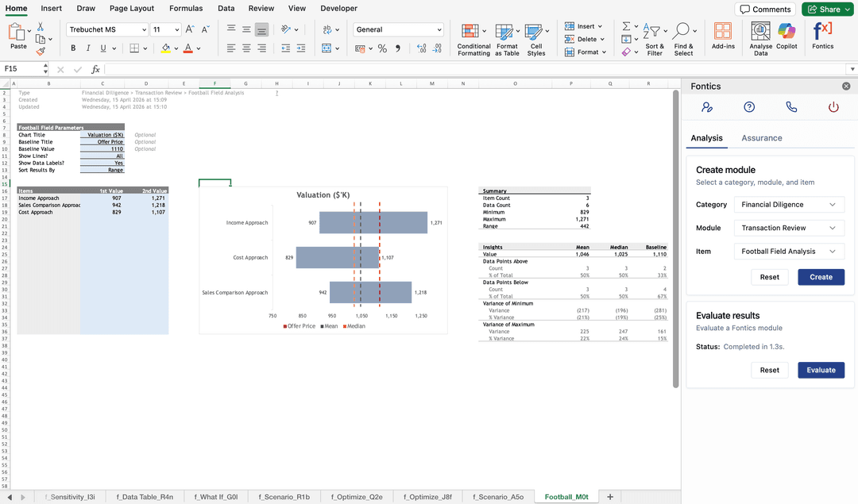Click the Paste clipboard icon
858x504 pixels.
pyautogui.click(x=16, y=33)
